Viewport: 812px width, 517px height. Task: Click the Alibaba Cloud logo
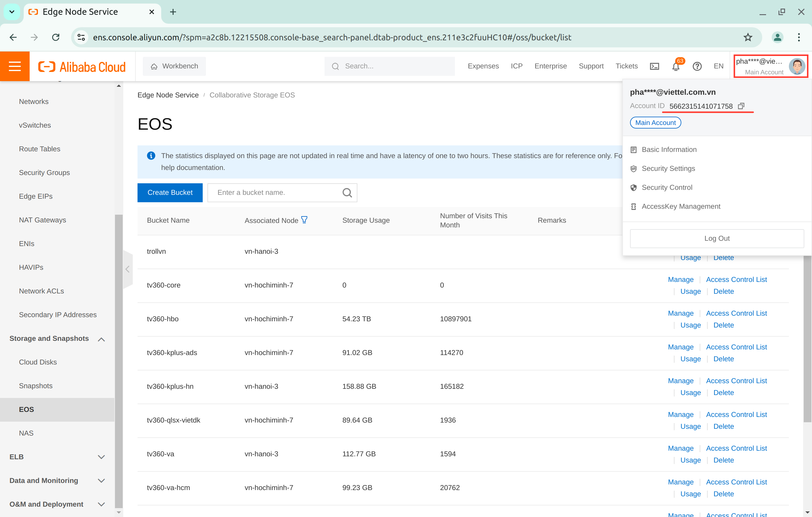82,67
